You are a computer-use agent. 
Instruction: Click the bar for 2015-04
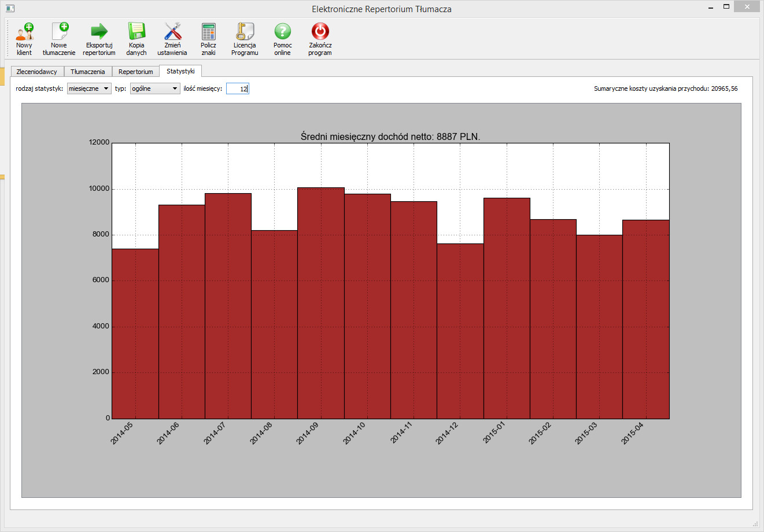point(646,319)
